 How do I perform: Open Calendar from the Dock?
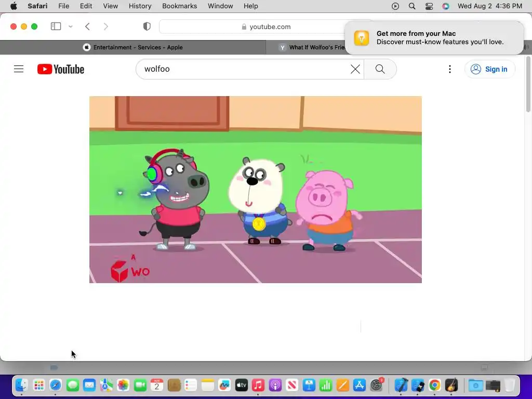(x=157, y=385)
